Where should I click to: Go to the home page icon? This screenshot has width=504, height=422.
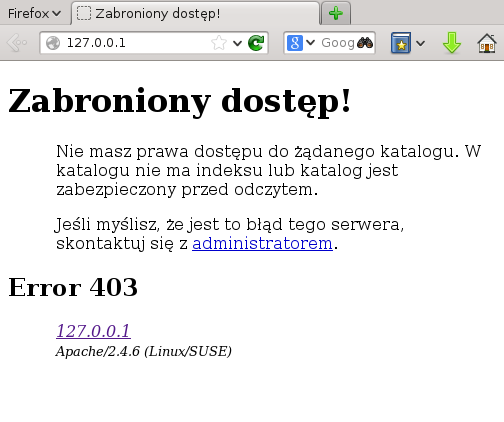tap(487, 43)
